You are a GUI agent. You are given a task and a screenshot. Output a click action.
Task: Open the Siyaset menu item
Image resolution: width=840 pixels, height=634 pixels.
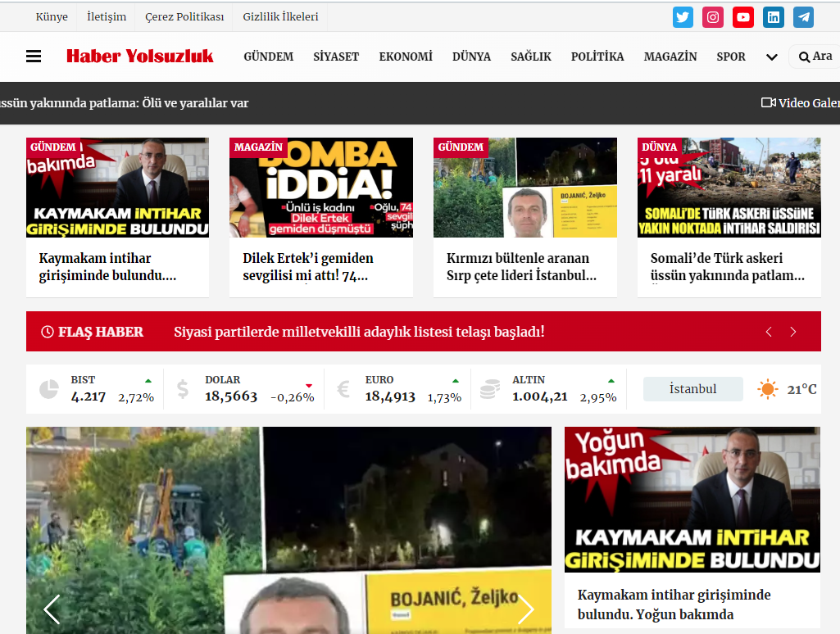[x=336, y=57]
